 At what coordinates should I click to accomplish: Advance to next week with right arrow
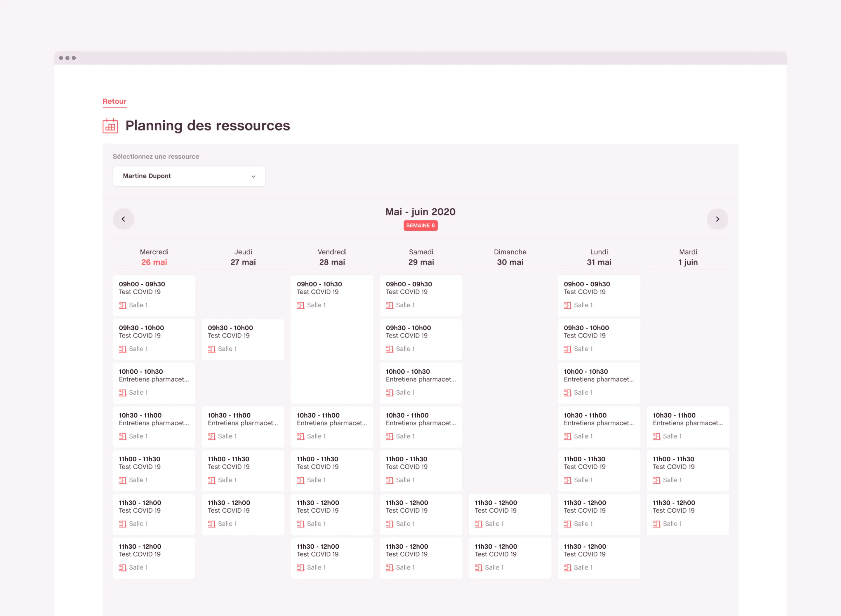(717, 219)
